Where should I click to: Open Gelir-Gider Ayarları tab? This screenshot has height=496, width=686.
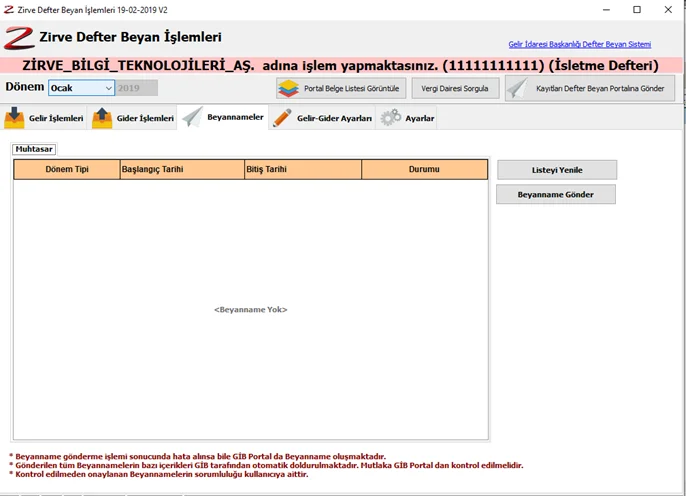pyautogui.click(x=322, y=118)
